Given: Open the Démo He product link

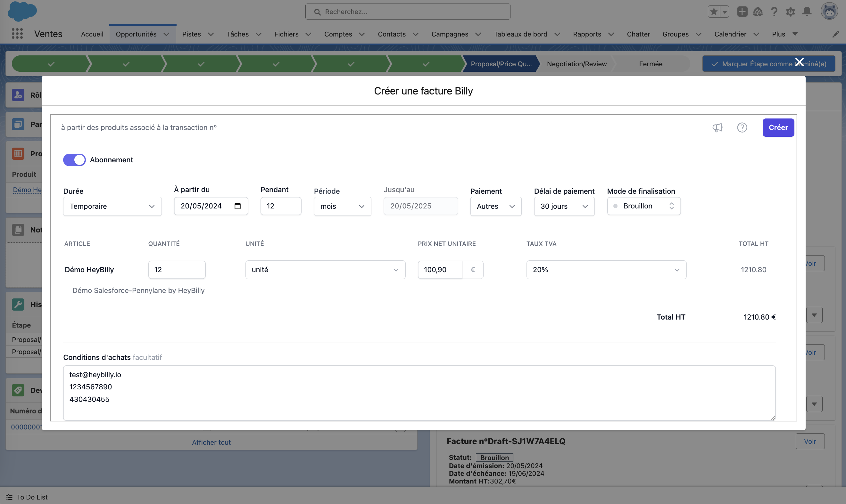Looking at the screenshot, I should (x=27, y=190).
